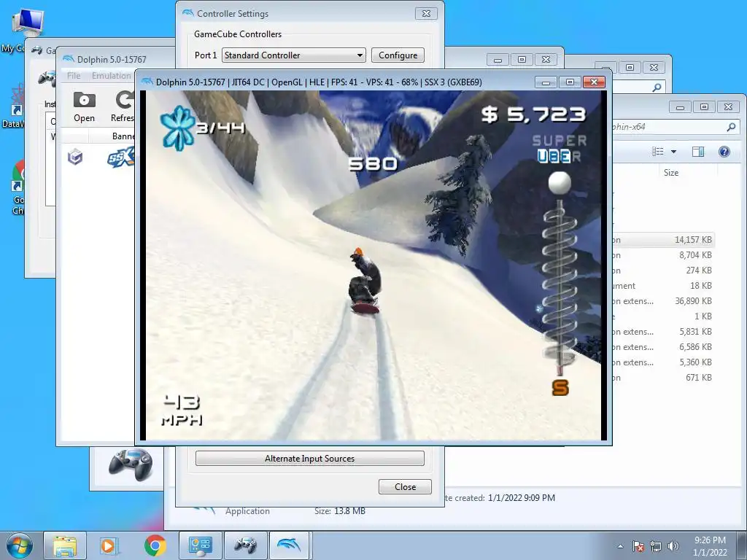Select the SSX game banner in list

(121, 157)
